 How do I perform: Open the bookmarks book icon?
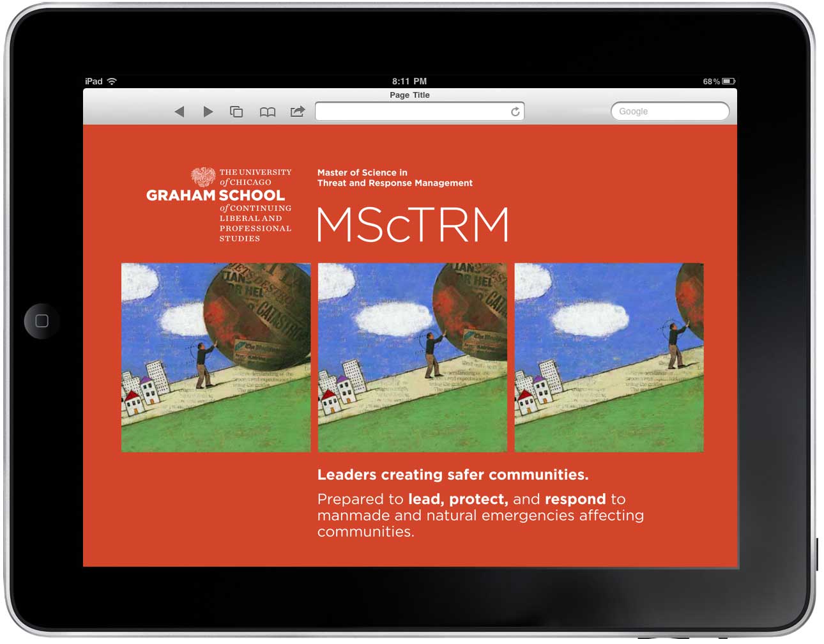[268, 112]
